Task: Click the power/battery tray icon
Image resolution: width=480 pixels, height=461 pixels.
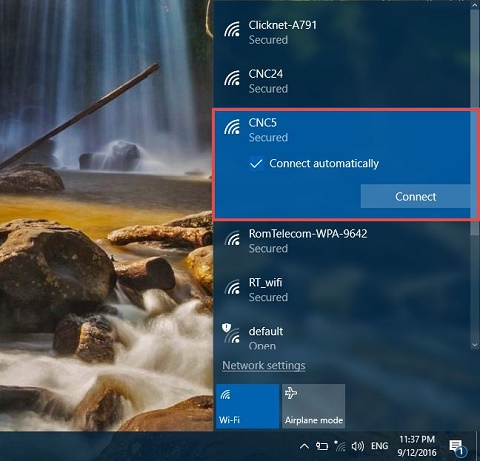Action: click(322, 446)
